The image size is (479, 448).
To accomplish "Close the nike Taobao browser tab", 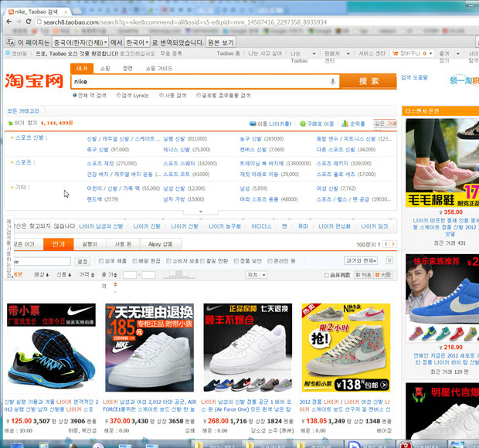I will [x=66, y=12].
